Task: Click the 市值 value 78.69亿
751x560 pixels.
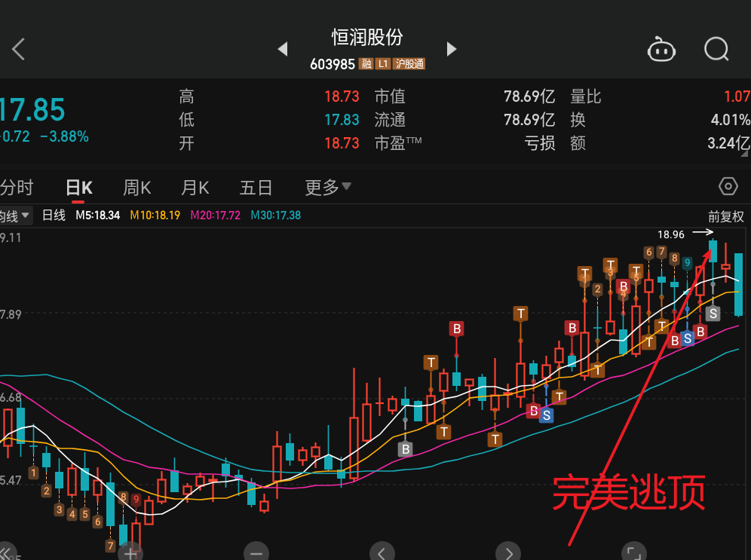Action: [529, 96]
